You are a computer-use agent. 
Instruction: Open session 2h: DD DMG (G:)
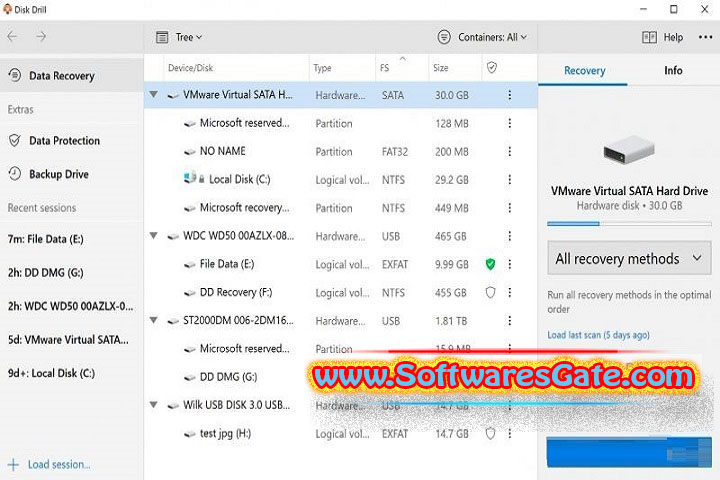click(x=45, y=272)
